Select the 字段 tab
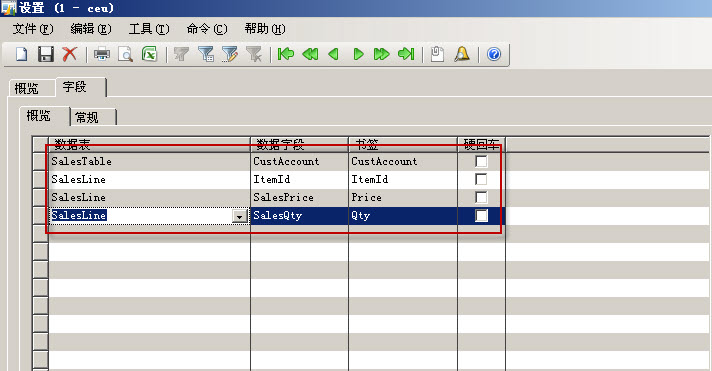 80,86
